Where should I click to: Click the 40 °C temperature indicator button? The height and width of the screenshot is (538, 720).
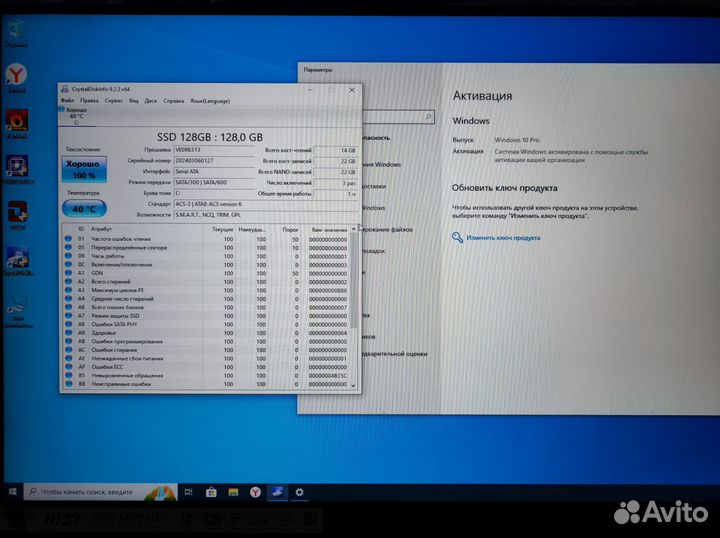coord(84,209)
